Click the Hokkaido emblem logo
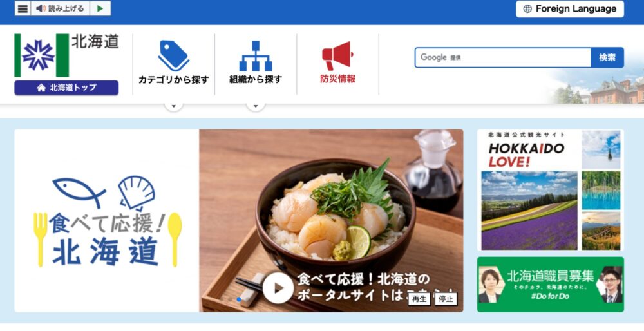The width and height of the screenshot is (644, 331). coord(41,55)
